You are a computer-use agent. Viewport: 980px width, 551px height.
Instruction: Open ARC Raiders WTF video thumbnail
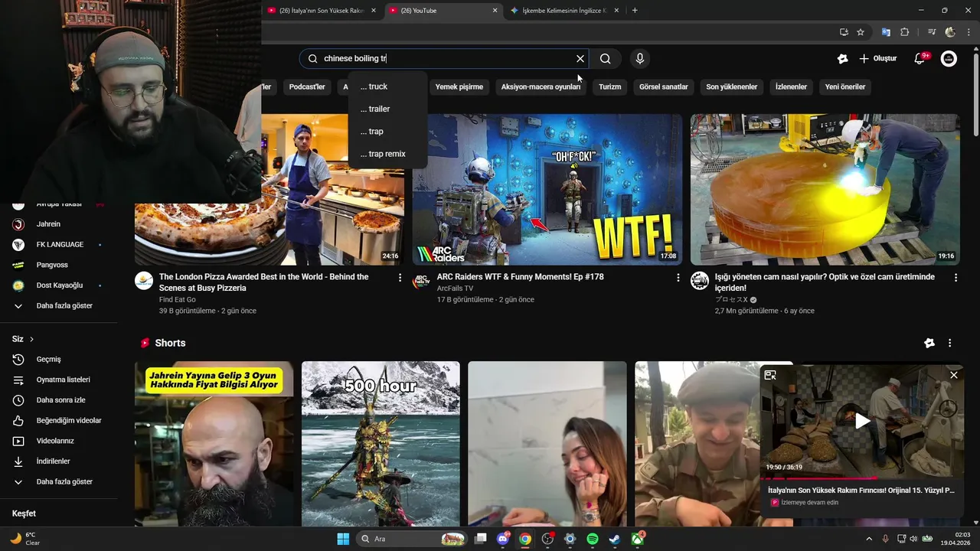(x=547, y=189)
